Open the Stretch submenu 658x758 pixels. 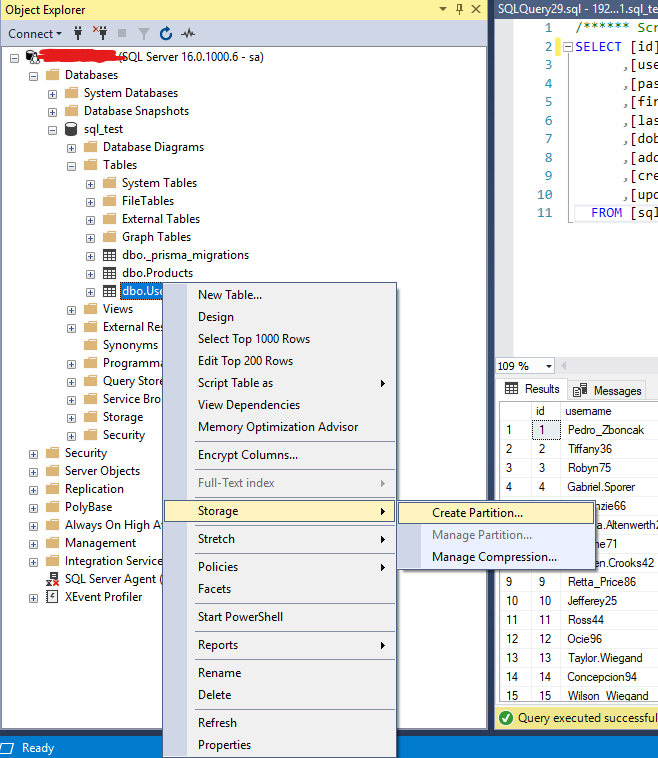279,539
